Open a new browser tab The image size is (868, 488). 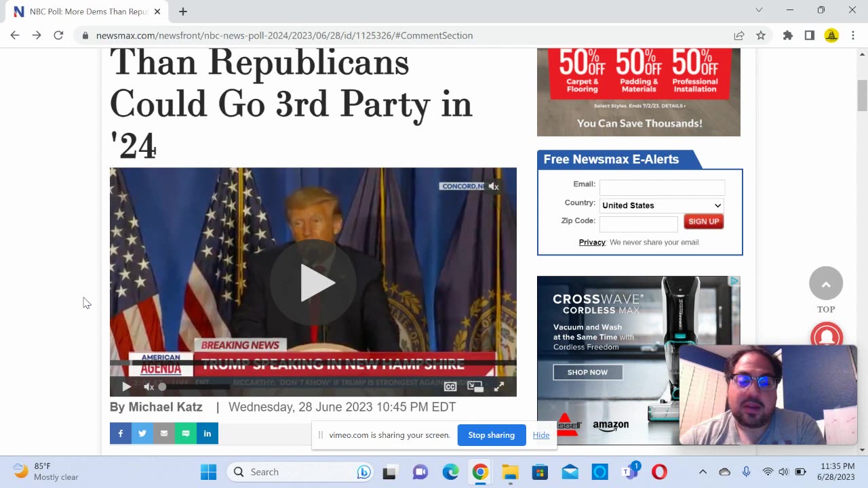tap(183, 12)
